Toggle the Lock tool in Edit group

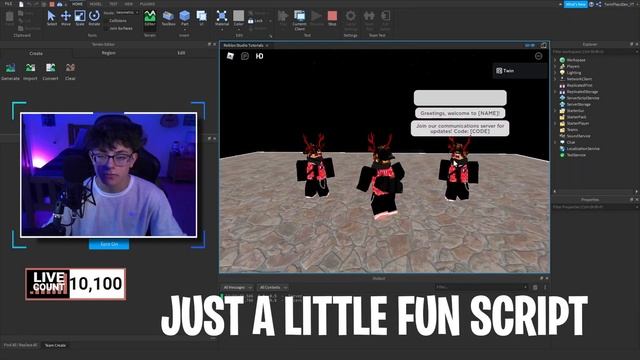pos(256,21)
